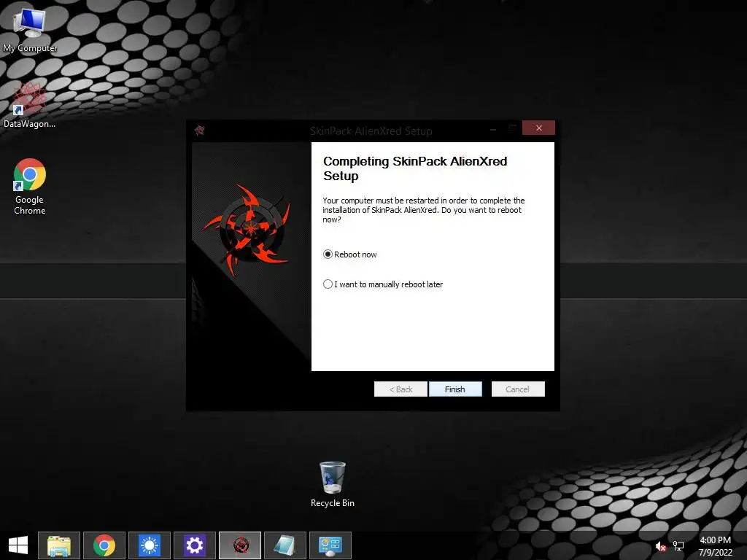This screenshot has height=560, width=747.
Task: Open File Explorer from the taskbar
Action: click(59, 545)
